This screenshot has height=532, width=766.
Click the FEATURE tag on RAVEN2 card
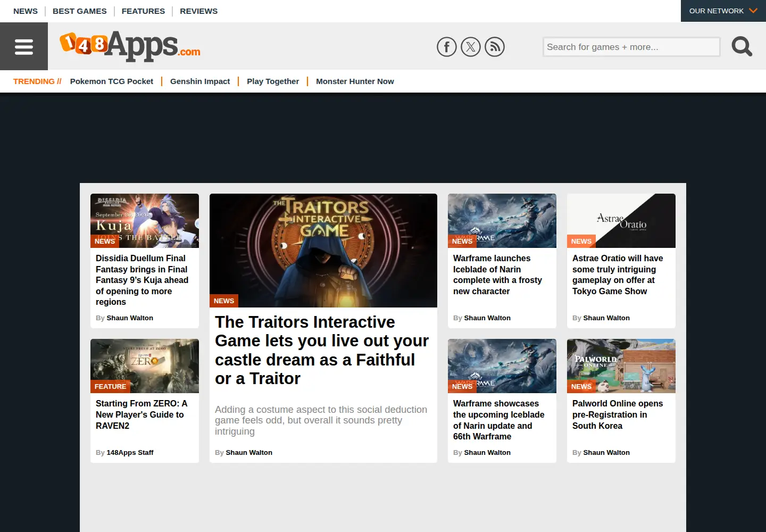click(111, 387)
